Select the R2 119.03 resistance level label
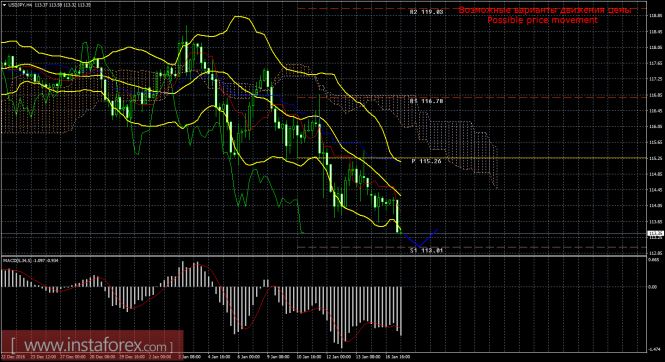This screenshot has height=362, width=665. 427,12
